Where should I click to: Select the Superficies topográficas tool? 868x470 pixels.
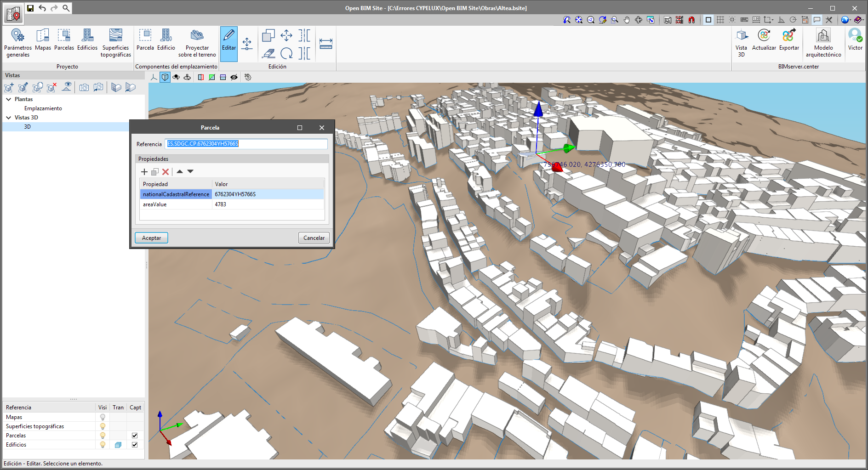coord(115,42)
